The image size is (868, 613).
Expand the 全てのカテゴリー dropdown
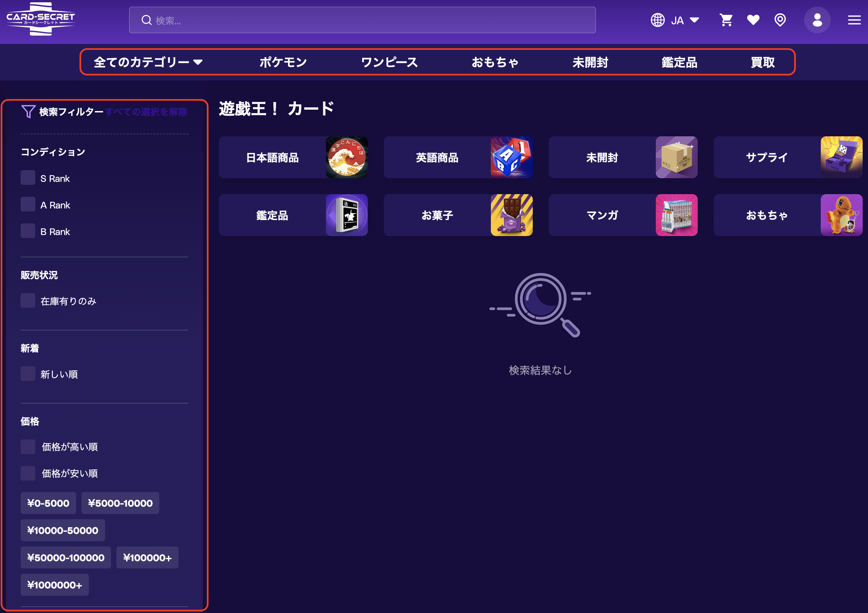(148, 62)
